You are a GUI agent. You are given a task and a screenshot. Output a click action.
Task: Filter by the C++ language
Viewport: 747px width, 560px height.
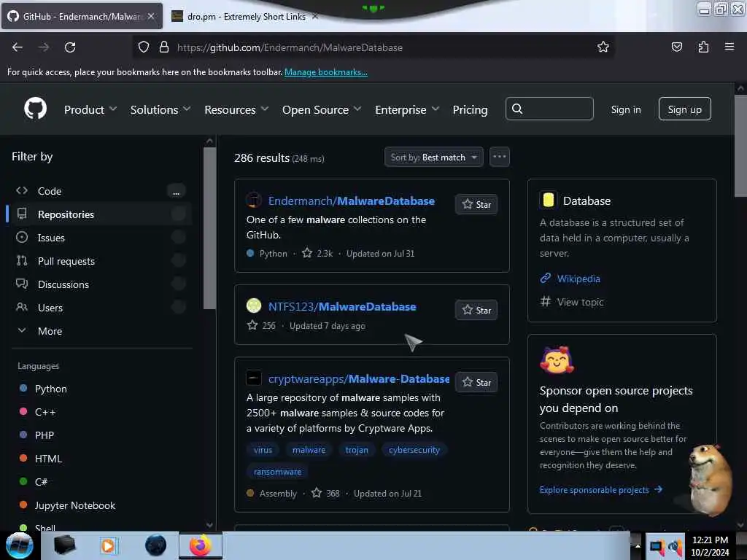(x=44, y=412)
